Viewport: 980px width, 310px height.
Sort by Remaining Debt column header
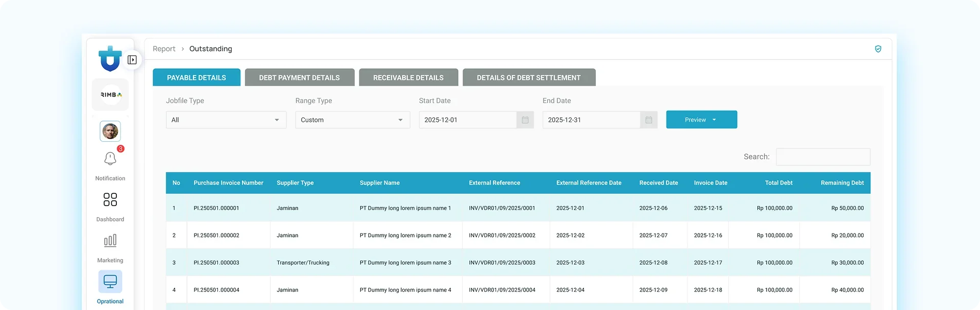[x=842, y=183]
